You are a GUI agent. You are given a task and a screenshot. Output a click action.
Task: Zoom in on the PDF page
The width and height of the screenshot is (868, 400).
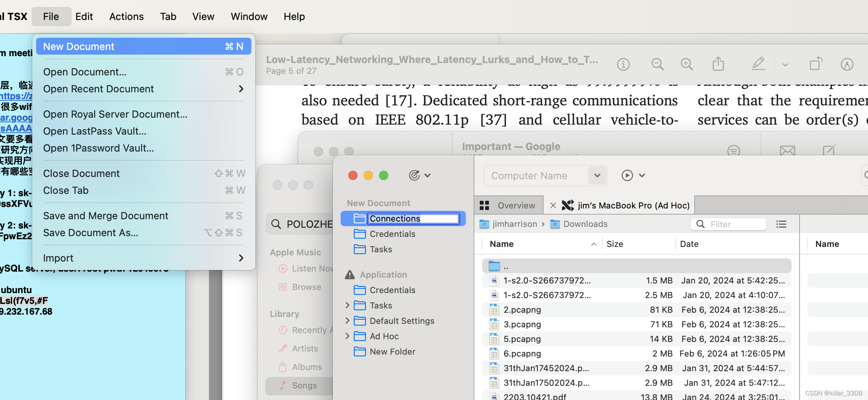tap(687, 64)
